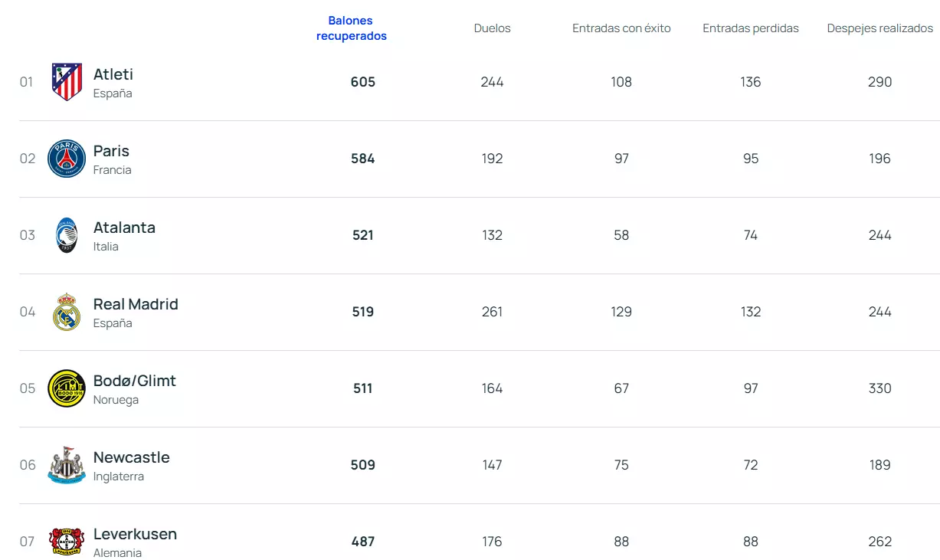This screenshot has width=940, height=560.
Task: Go to the Atalanta team page link
Action: [x=124, y=228]
